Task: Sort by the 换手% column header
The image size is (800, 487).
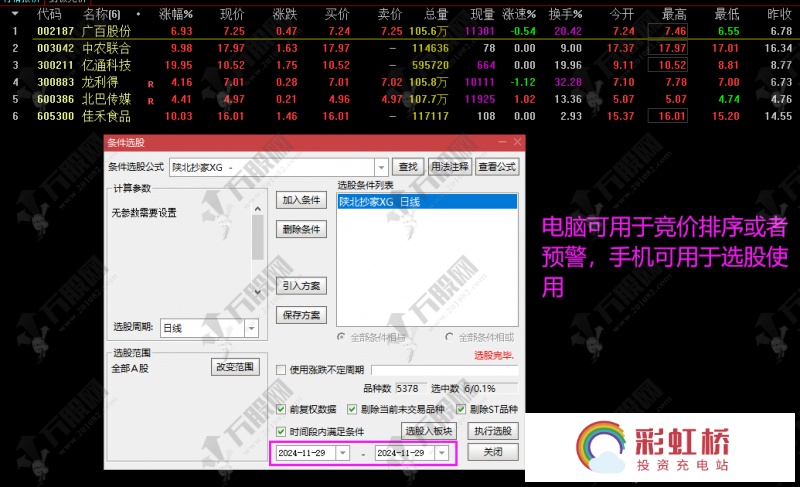Action: pyautogui.click(x=563, y=15)
